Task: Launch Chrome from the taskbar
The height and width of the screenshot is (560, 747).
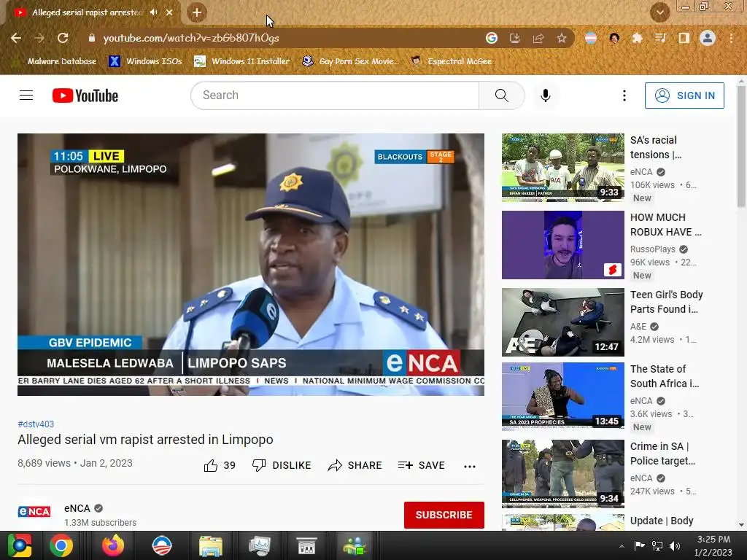Action: point(61,545)
